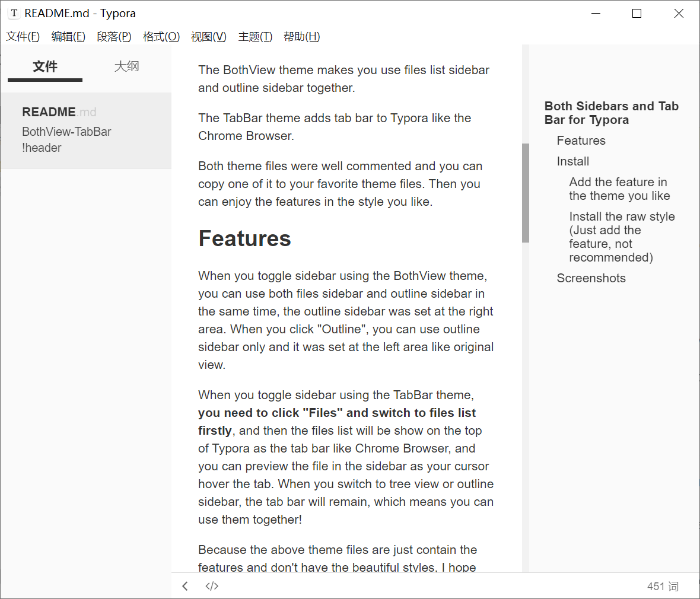Click the bold text "you need to click "Files""
The height and width of the screenshot is (599, 700).
(271, 413)
